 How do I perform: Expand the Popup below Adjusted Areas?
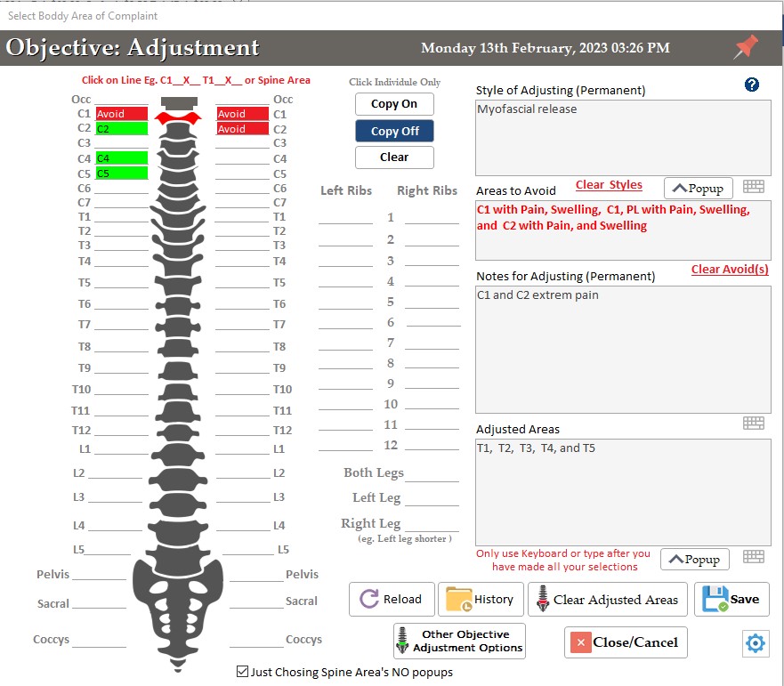(x=693, y=560)
